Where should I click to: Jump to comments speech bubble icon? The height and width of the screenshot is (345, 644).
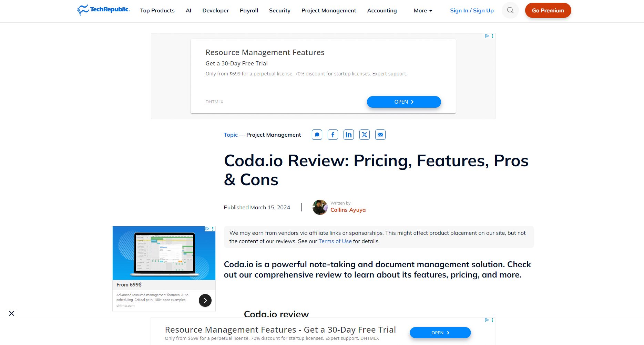click(317, 135)
